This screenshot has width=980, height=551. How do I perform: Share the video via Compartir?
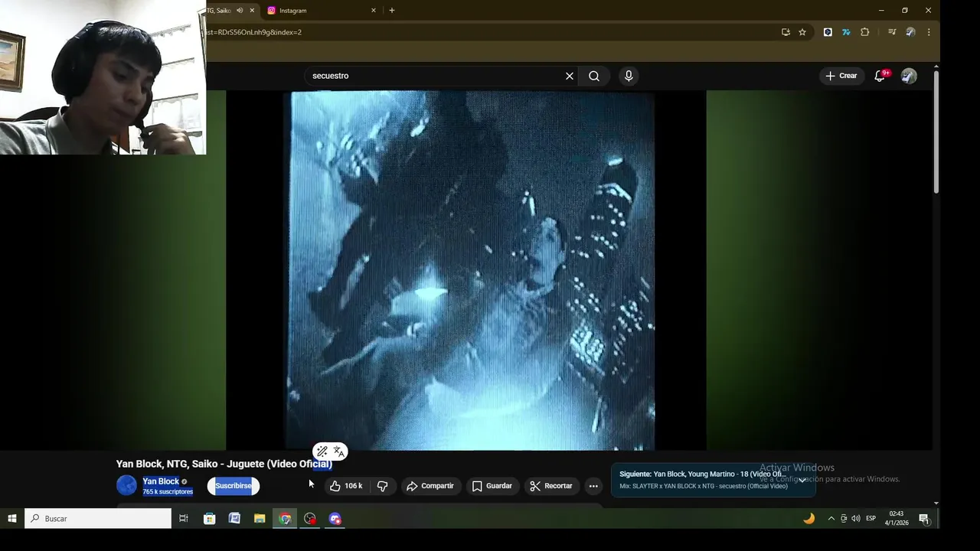pos(430,486)
